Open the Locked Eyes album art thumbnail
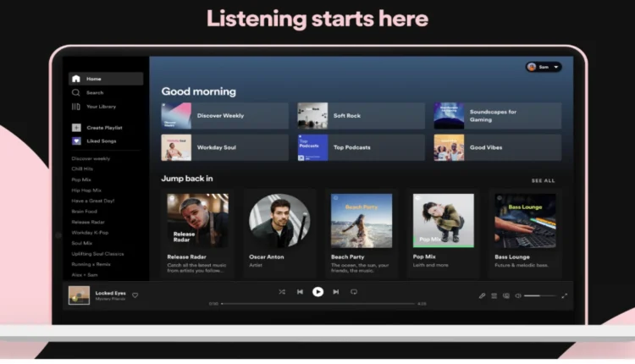This screenshot has width=635, height=364. (79, 295)
